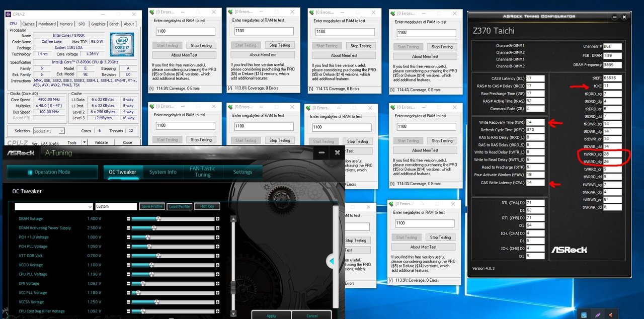The height and width of the screenshot is (319, 644).
Task: Adjust the VCC PLL Voltage slider handle
Action: click(139, 292)
